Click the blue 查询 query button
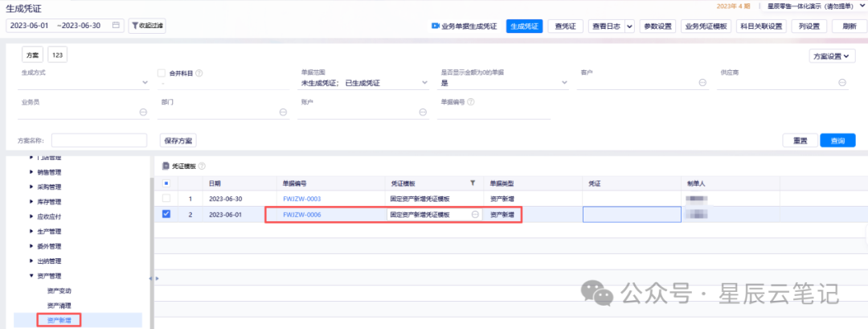Screen dimensions: 868x329 point(837,140)
